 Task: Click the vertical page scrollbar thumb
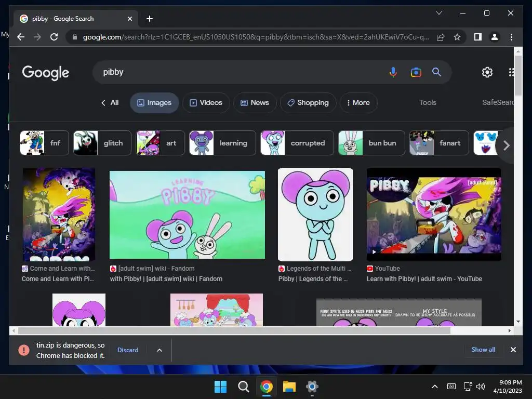(518, 75)
